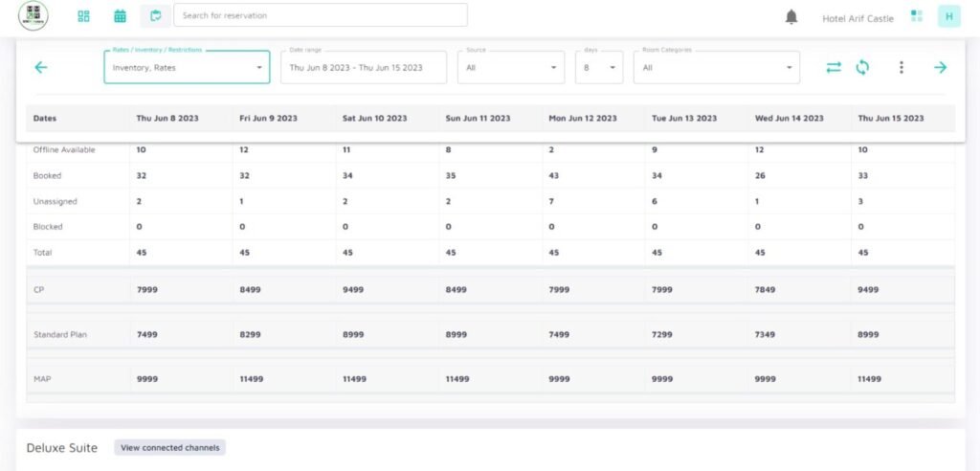Click the apps switcher icon beside hotel name
This screenshot has width=980, height=471.
click(x=917, y=16)
